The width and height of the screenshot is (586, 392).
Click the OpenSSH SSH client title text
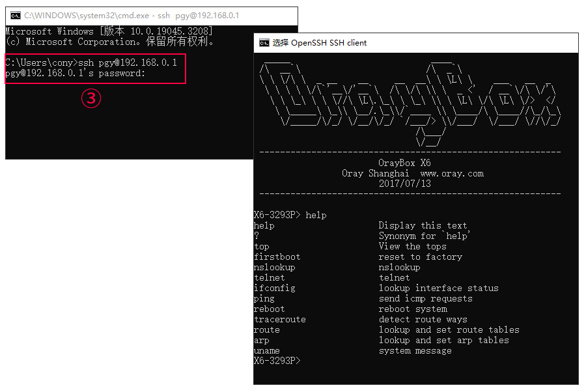[320, 43]
